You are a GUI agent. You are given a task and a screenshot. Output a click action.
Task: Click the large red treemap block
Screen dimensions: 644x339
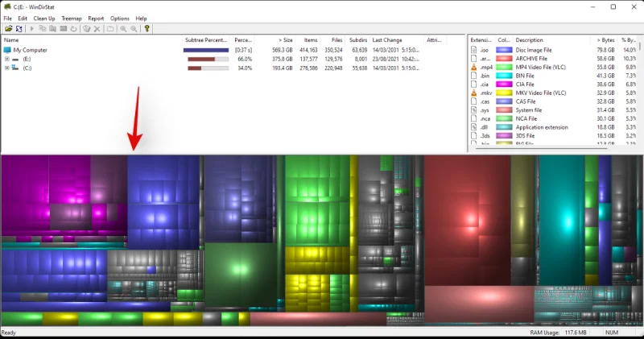click(x=465, y=219)
